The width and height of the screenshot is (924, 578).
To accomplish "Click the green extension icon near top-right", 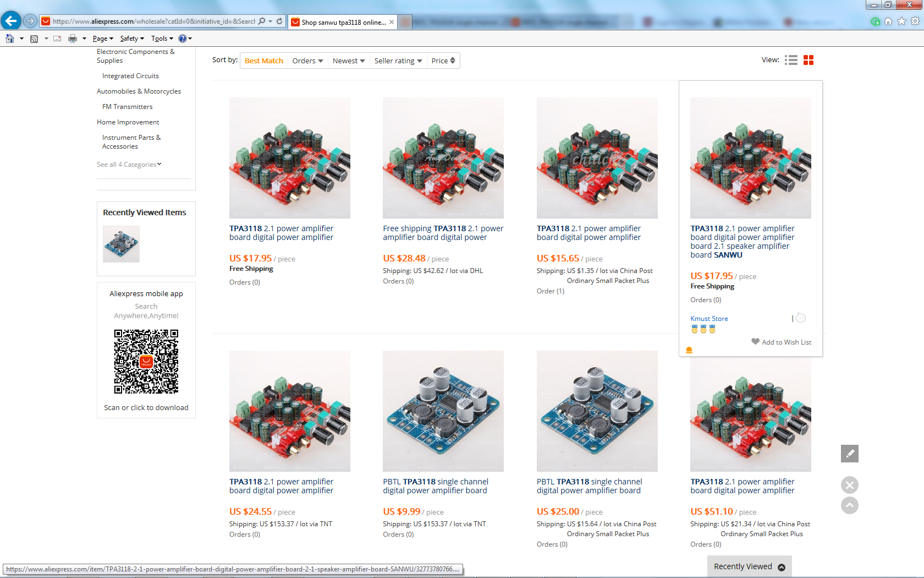I will click(x=875, y=21).
